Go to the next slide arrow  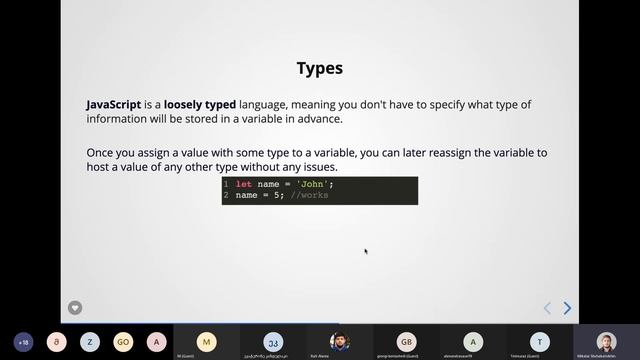point(567,308)
